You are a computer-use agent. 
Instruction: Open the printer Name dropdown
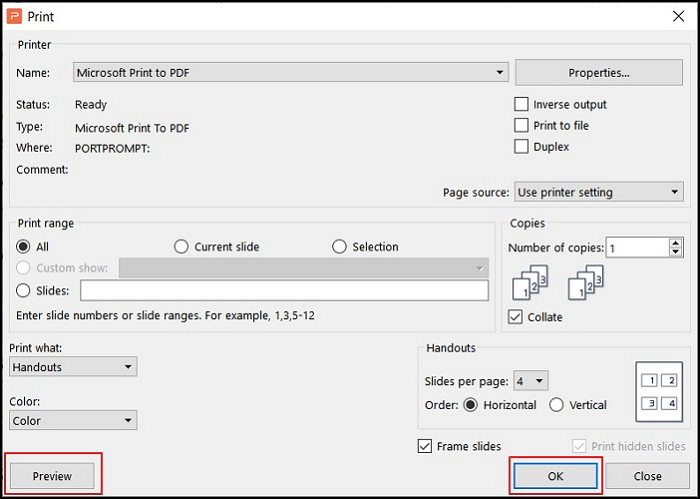pos(291,72)
